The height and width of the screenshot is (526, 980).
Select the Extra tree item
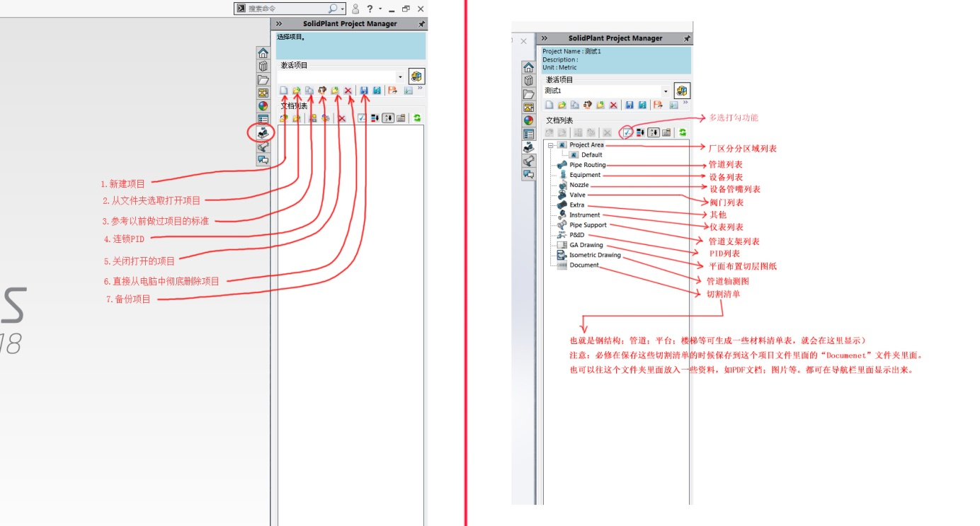point(577,205)
